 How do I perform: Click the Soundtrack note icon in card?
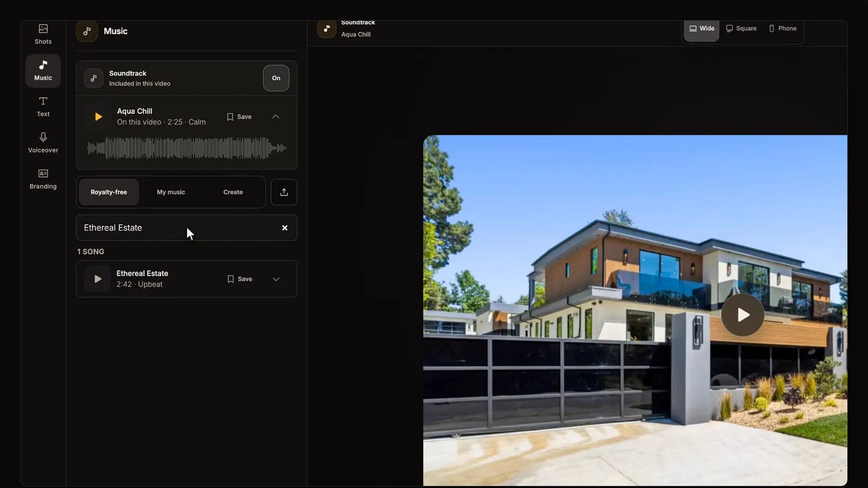tap(93, 78)
